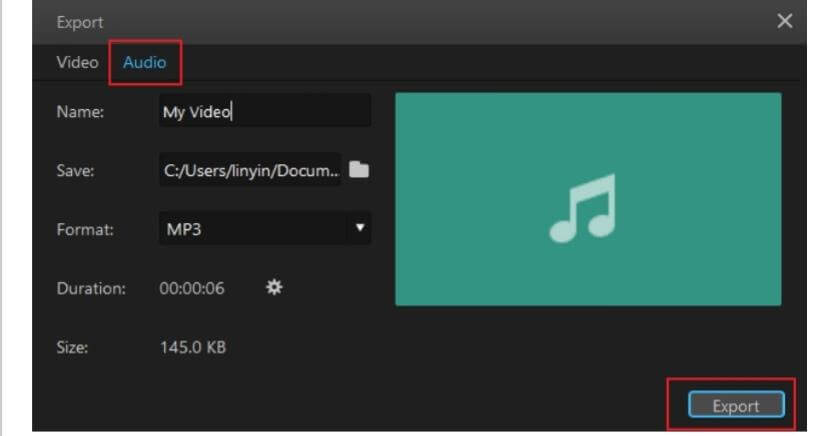Click the Format: label
835x436 pixels.
pos(85,229)
